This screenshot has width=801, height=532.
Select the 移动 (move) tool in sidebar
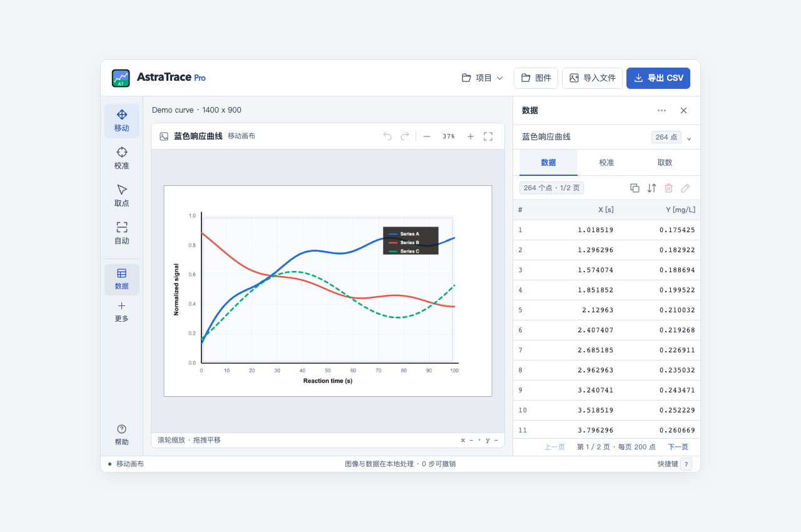[122, 121]
